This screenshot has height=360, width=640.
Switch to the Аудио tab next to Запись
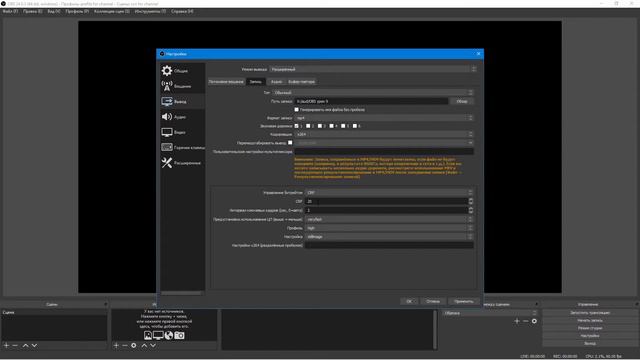(x=276, y=82)
